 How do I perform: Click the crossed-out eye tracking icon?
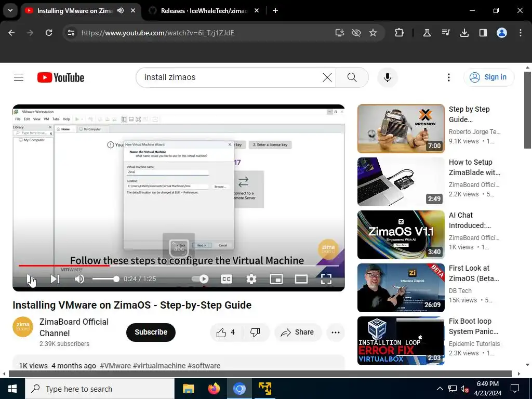356,33
